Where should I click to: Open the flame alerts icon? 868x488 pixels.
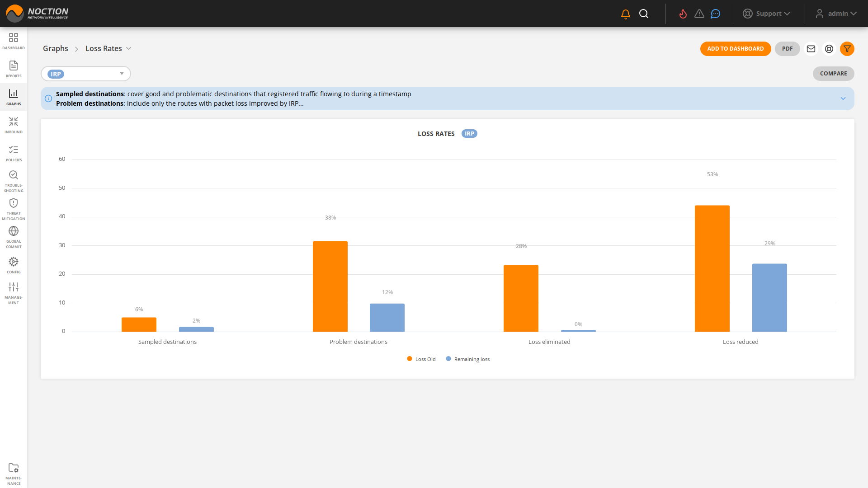683,14
